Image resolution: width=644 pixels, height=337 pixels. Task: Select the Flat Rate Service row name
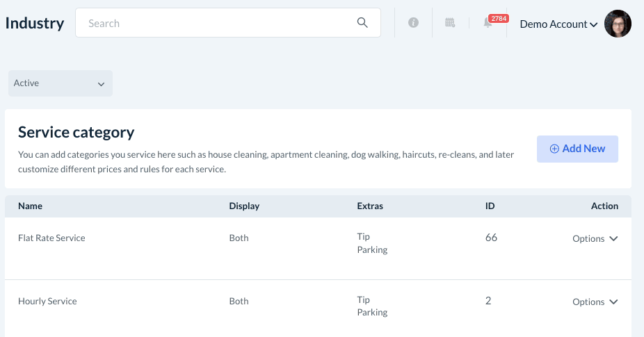point(51,238)
